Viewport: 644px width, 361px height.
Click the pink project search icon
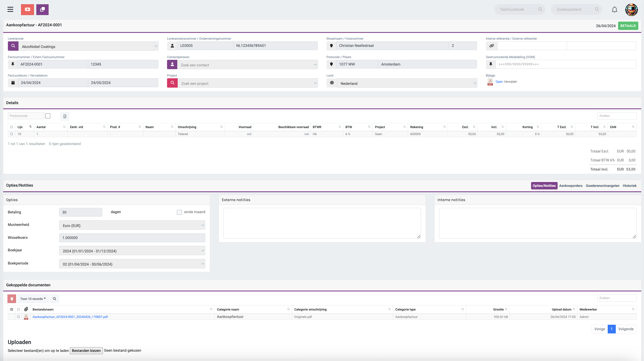point(172,83)
